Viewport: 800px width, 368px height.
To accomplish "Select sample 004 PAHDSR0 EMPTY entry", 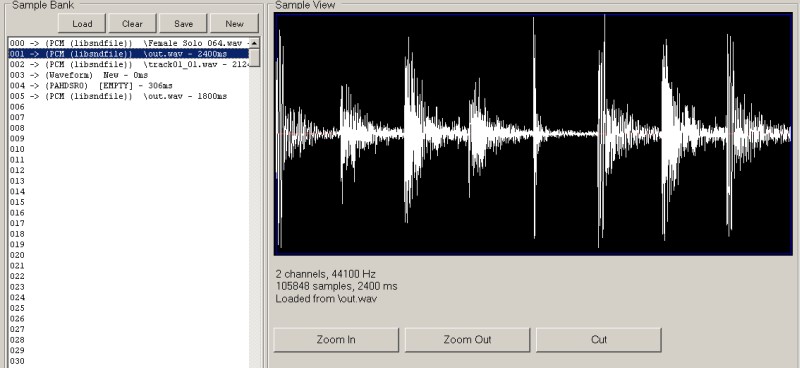I will click(x=129, y=86).
